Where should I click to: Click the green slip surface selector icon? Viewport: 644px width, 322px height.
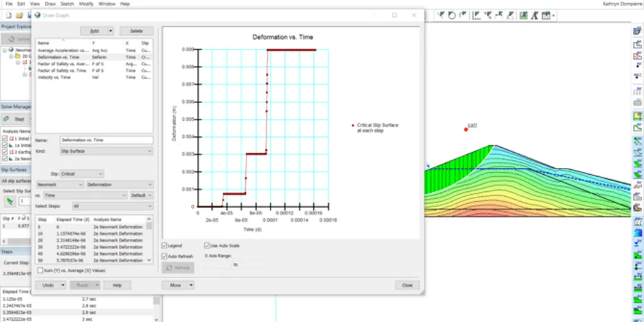pyautogui.click(x=10, y=201)
